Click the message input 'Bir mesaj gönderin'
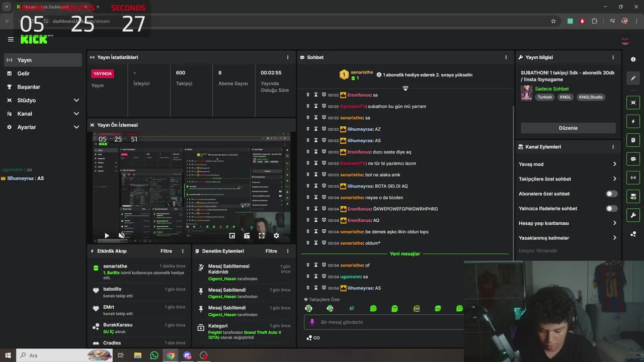644x362 pixels. (384, 322)
